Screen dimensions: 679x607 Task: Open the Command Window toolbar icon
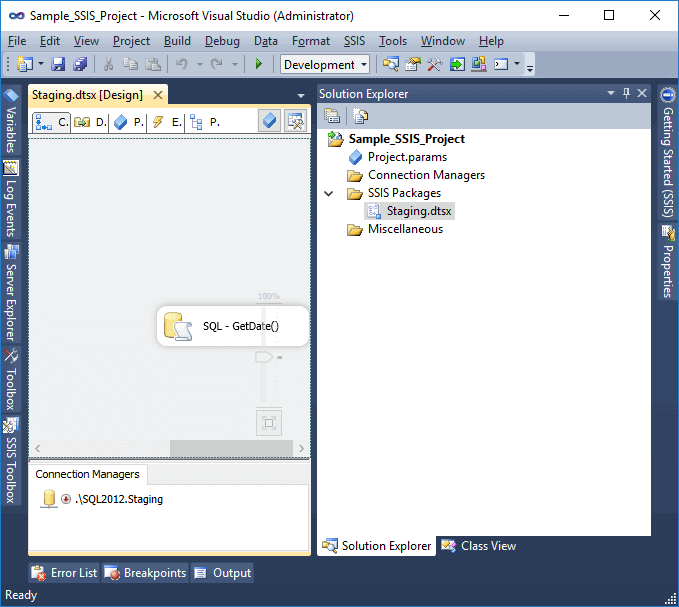pyautogui.click(x=501, y=65)
